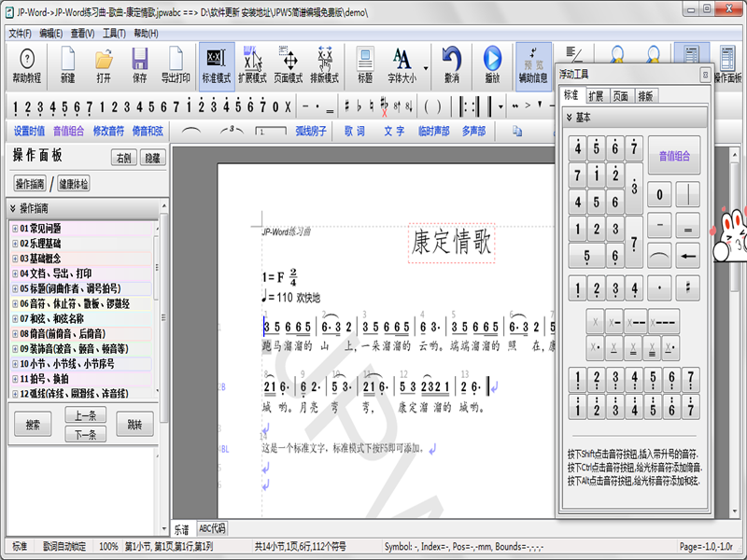Insert a natural sign from the notation toolbar

372,106
